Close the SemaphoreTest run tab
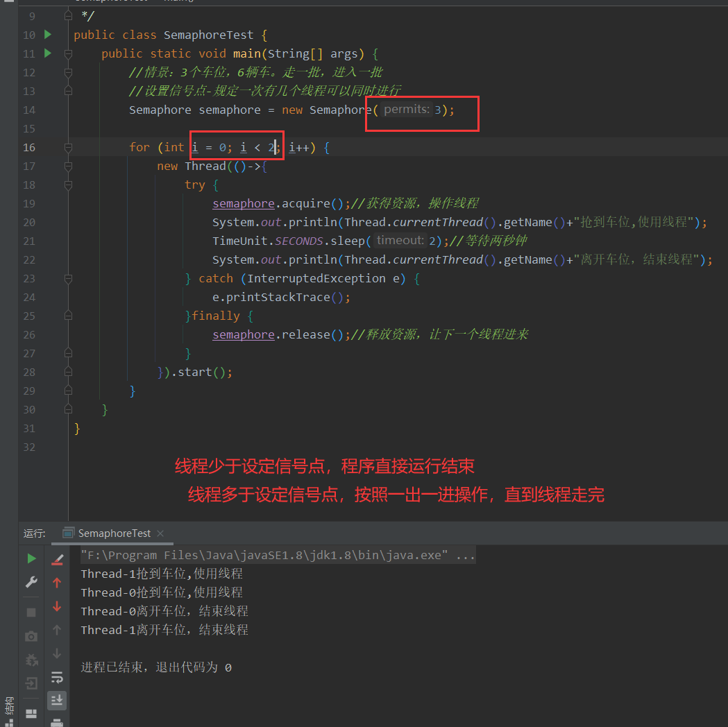Screen dimensions: 728x727 point(160,533)
